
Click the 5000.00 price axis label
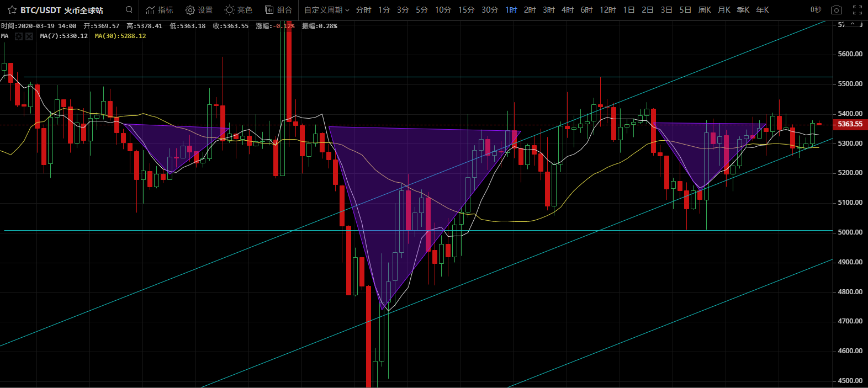pyautogui.click(x=850, y=232)
